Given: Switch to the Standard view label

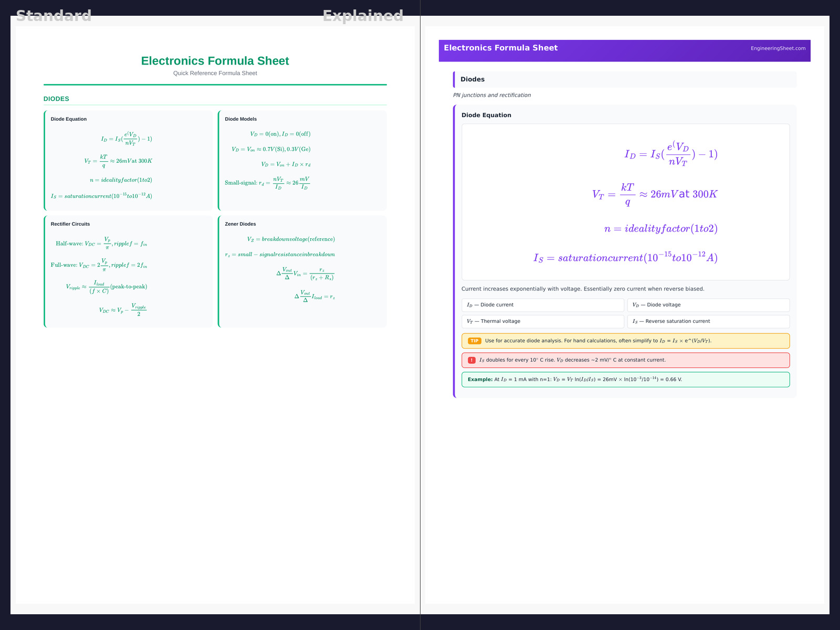Looking at the screenshot, I should (54, 16).
